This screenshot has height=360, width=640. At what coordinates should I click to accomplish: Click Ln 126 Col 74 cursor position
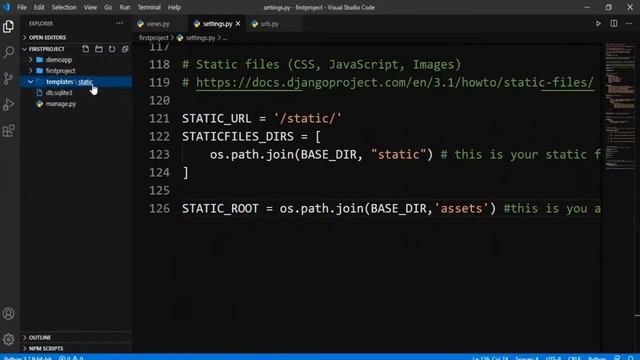coord(490,358)
